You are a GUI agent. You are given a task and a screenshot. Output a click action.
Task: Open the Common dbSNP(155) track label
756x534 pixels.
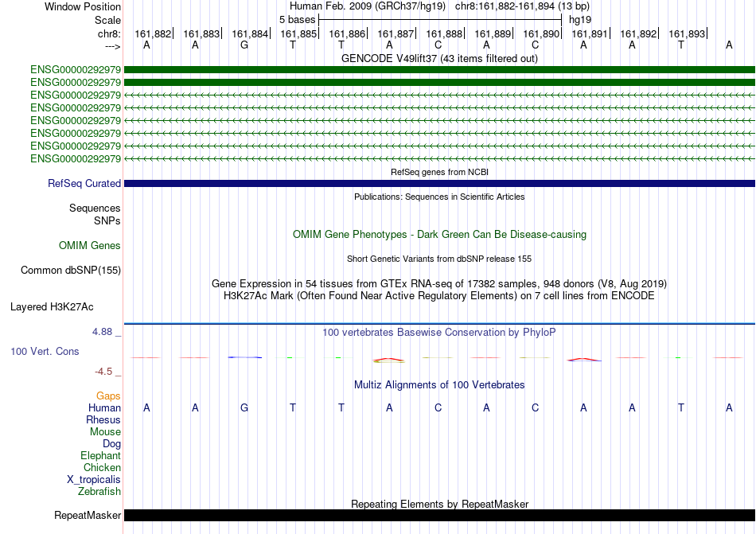point(71,271)
